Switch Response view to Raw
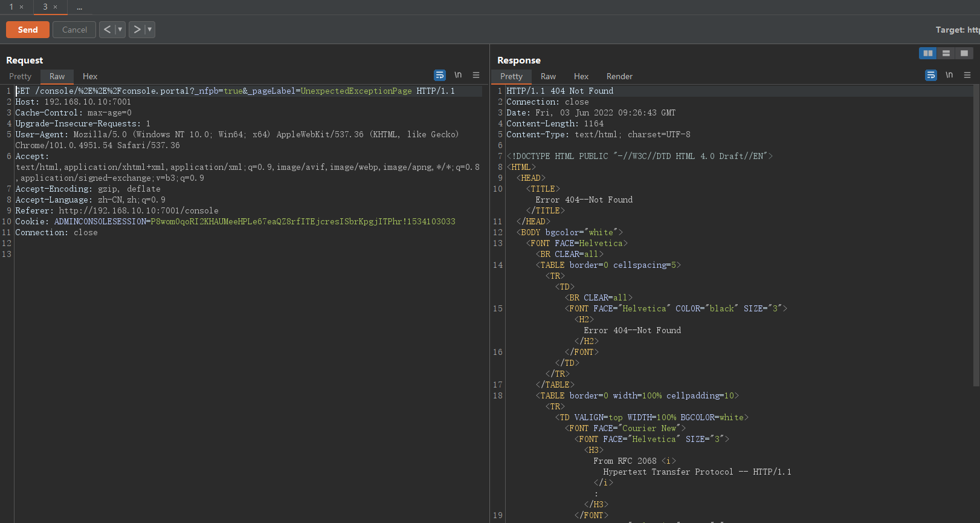 [548, 76]
